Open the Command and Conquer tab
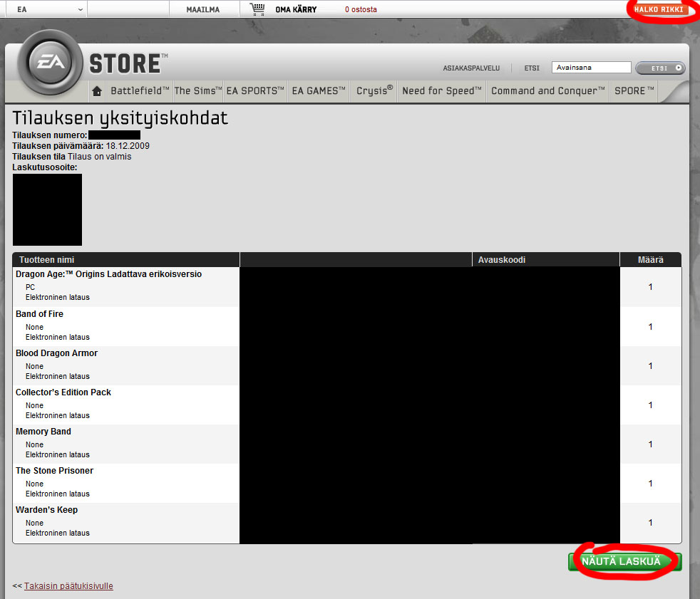Viewport: 700px width, 599px height. coord(548,90)
